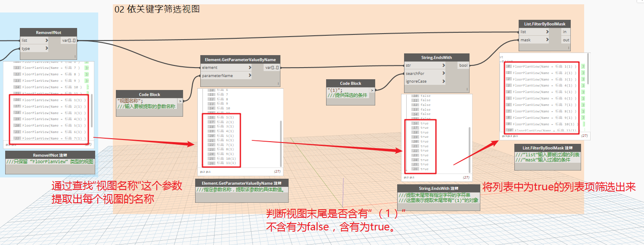
Task: Select row 16 'true' in EndsWith preview
Action: [420, 123]
